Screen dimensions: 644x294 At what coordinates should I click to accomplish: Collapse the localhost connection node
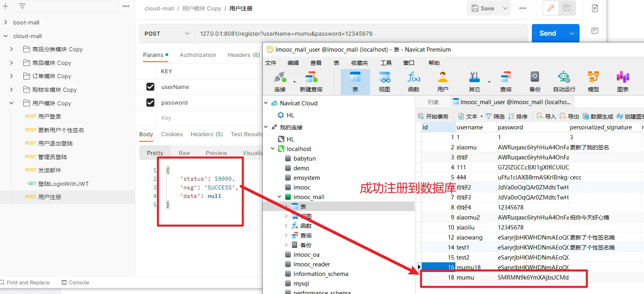coord(273,149)
